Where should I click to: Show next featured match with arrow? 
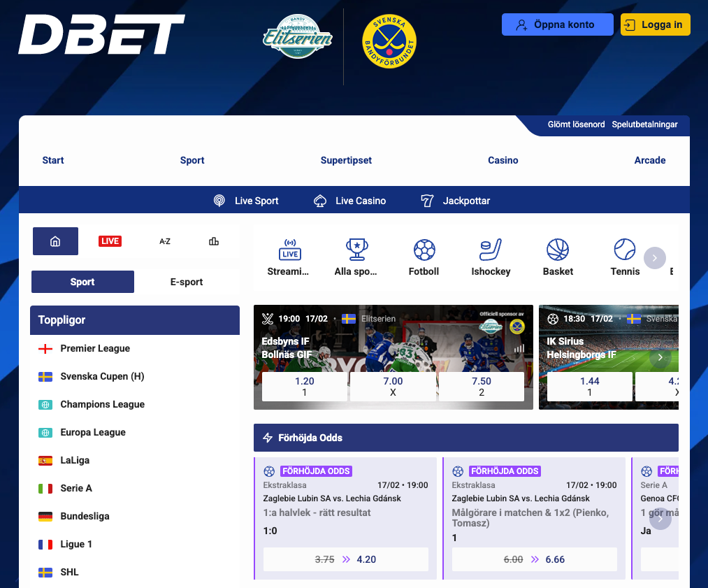tap(660, 357)
